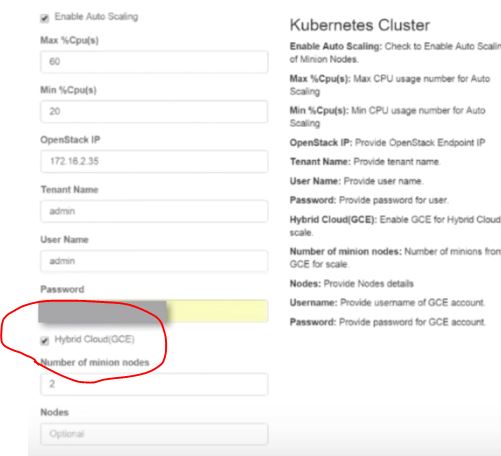
Task: Click the Nodes field with Optional placeholder
Action: tap(154, 434)
